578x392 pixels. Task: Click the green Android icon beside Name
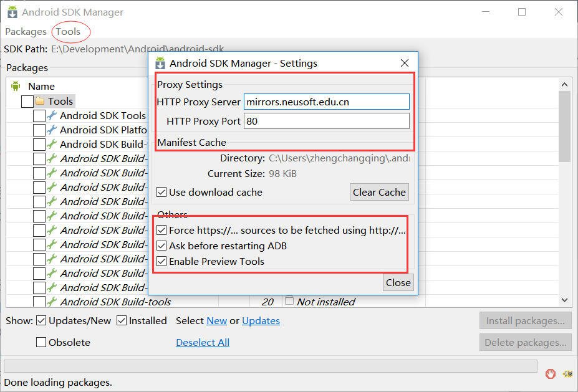pos(16,86)
